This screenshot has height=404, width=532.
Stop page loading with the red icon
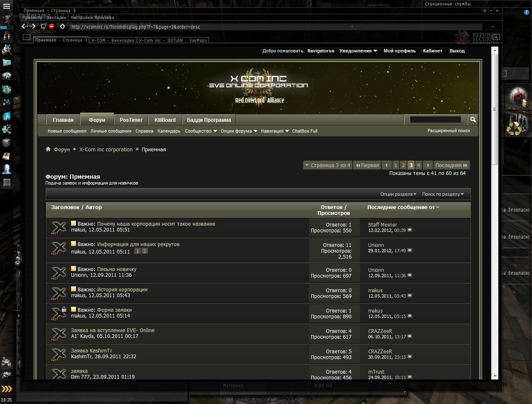point(52,26)
